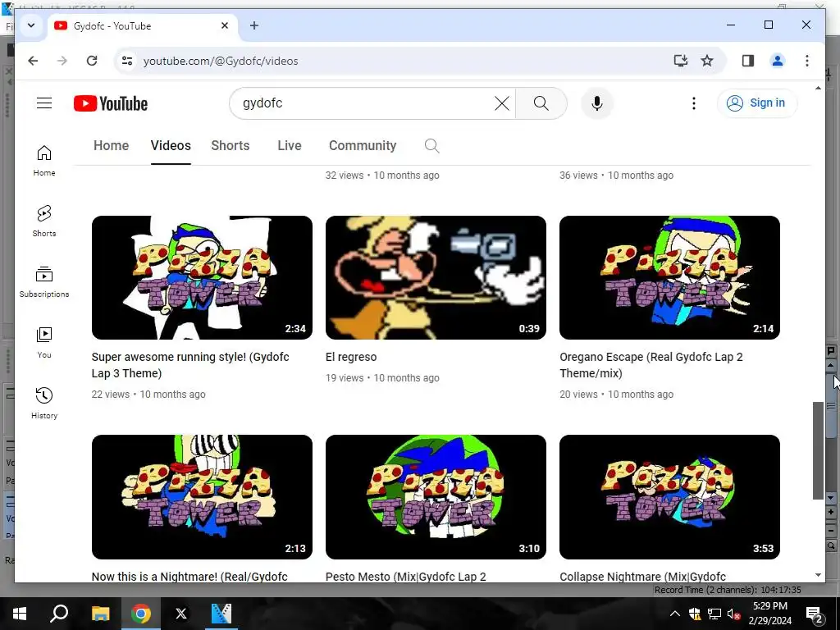
Task: Open Windows Start menu
Action: click(x=20, y=614)
